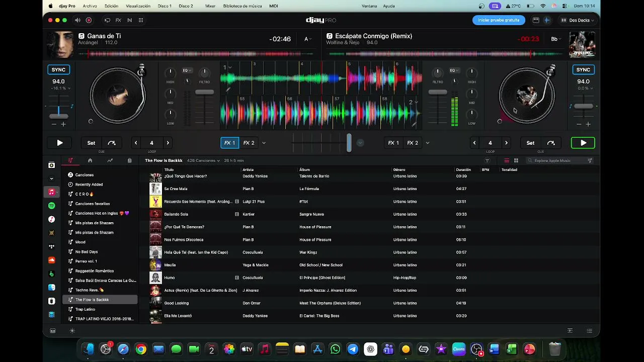
Task: Open the iTunes library source in the sidebar
Action: (x=52, y=219)
